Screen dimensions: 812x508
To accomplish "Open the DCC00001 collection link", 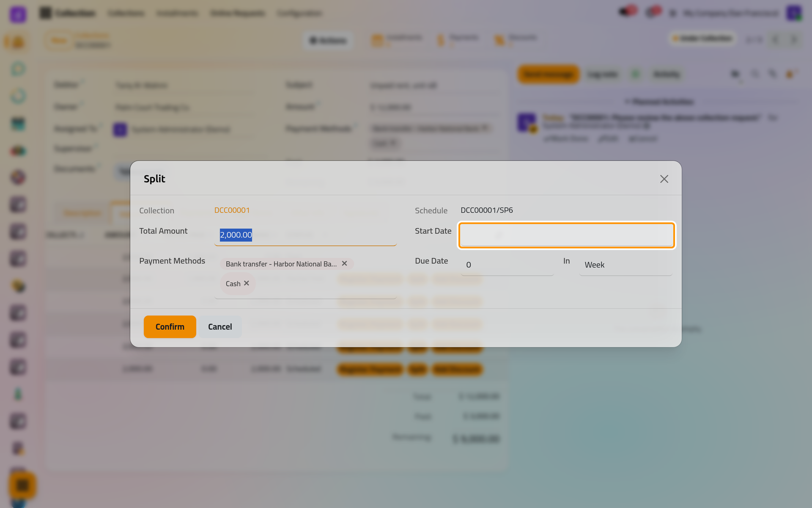I will pos(232,210).
